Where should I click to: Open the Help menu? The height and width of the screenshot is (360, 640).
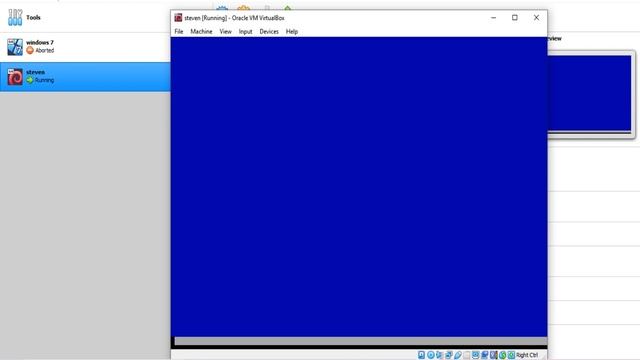[x=292, y=31]
